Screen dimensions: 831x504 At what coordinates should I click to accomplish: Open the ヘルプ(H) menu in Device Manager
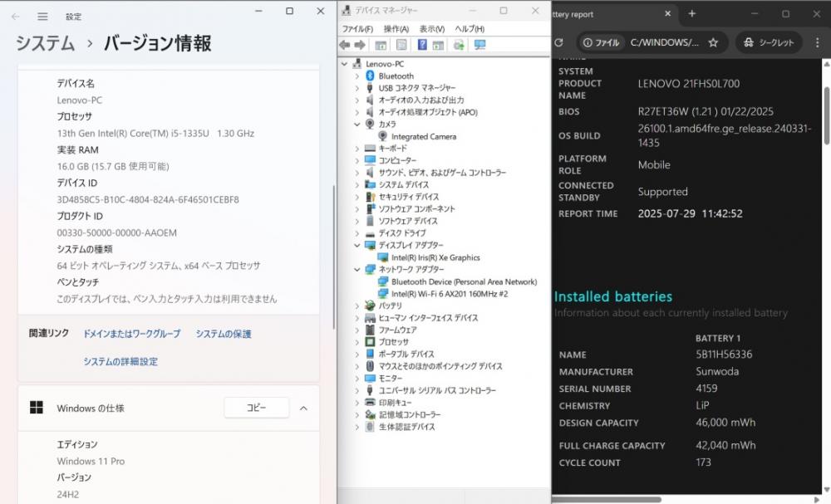coord(470,28)
